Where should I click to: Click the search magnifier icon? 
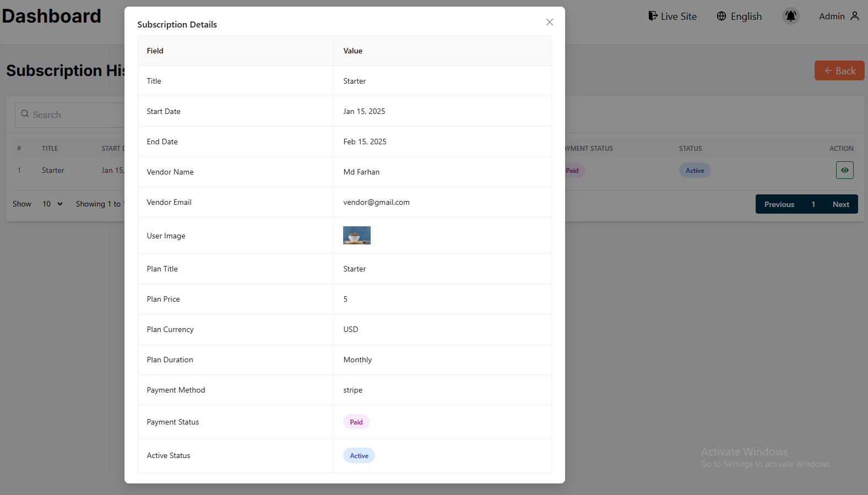click(25, 114)
